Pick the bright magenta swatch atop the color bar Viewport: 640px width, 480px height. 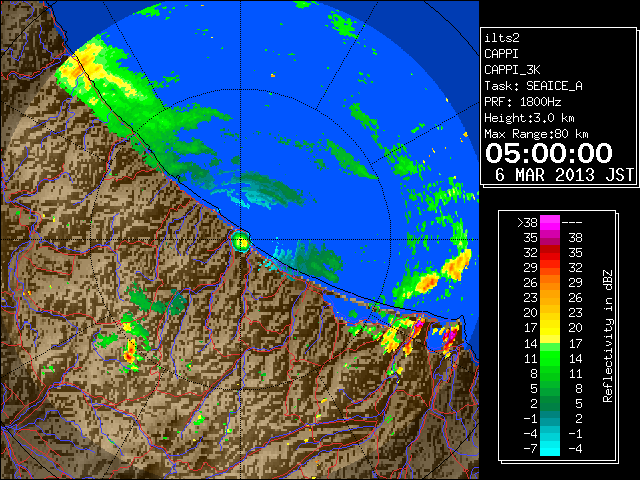[550, 222]
